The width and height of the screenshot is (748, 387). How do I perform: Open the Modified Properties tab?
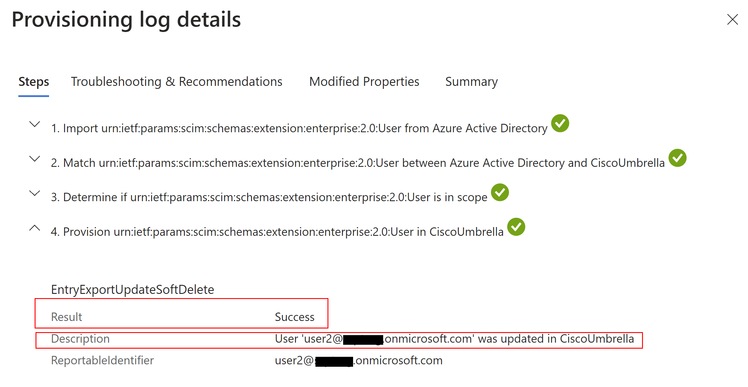pos(364,82)
